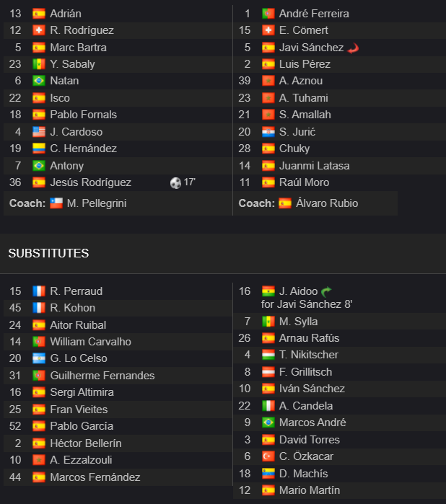This screenshot has height=504, width=446.
Task: Open William Carvalho's player profile
Action: (x=91, y=342)
